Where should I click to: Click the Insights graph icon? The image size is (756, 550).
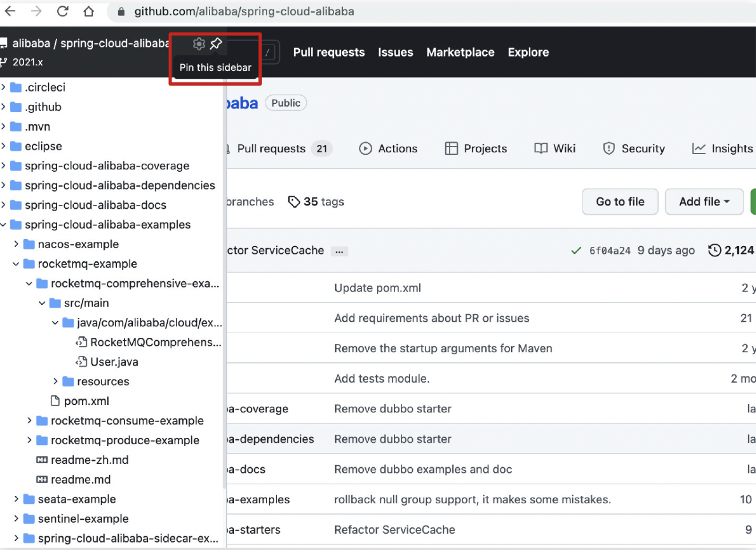[698, 149]
